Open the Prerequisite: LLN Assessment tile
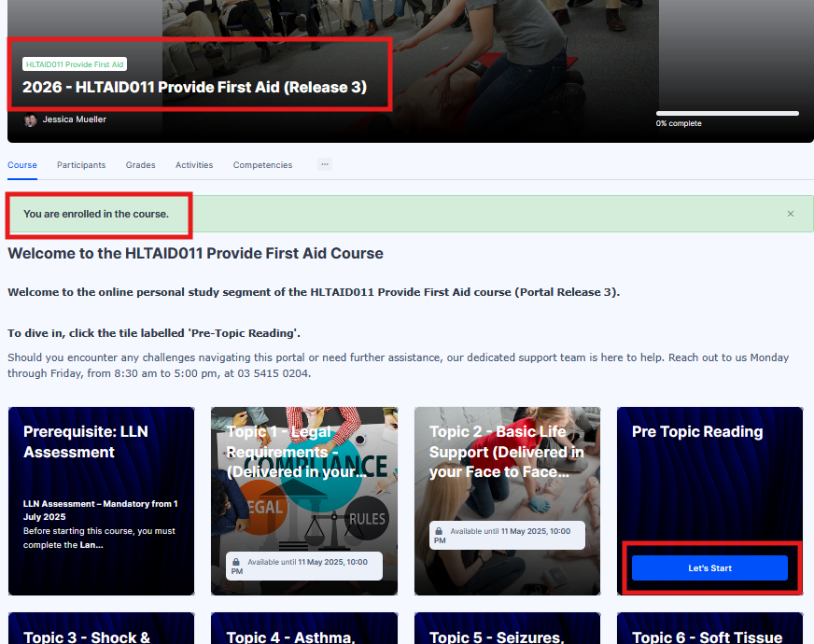Screen dimensions: 814x644 point(101,500)
